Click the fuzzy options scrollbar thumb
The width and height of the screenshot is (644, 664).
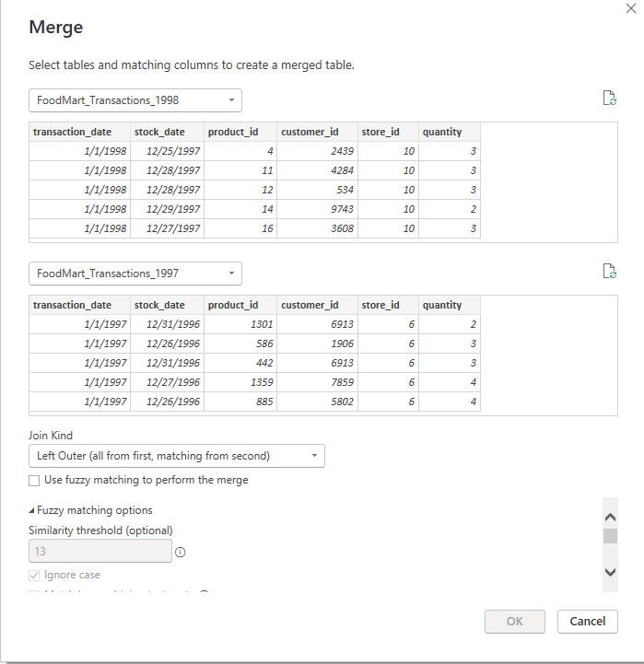coord(610,536)
